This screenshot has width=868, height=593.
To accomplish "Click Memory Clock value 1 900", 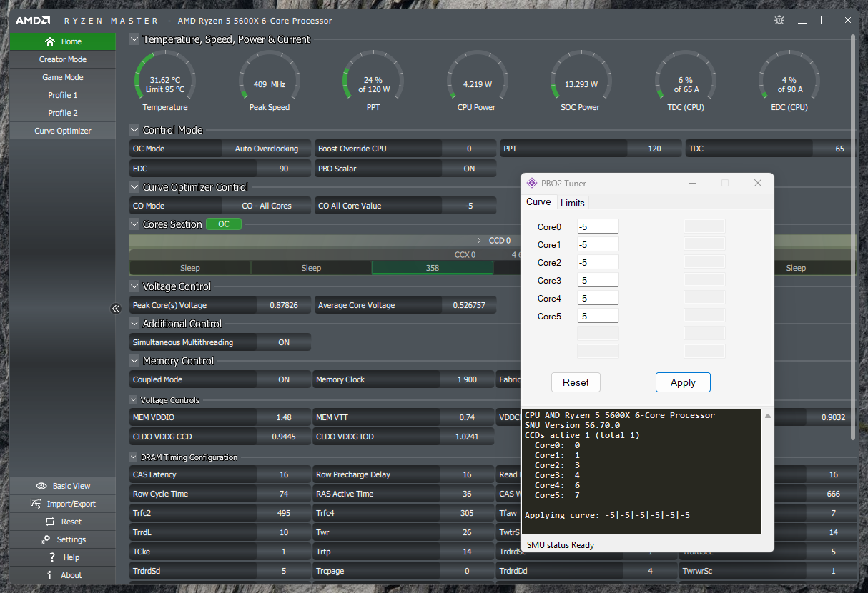I will point(468,379).
